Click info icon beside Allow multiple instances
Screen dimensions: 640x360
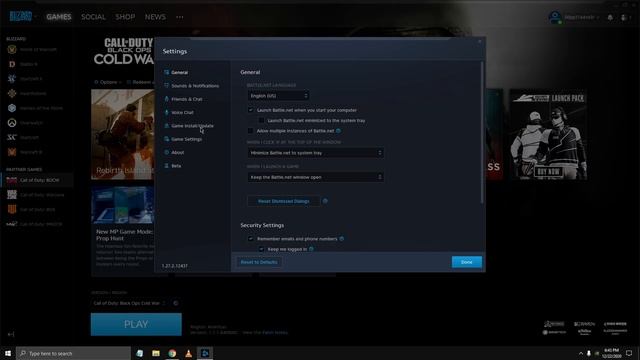[x=338, y=131]
